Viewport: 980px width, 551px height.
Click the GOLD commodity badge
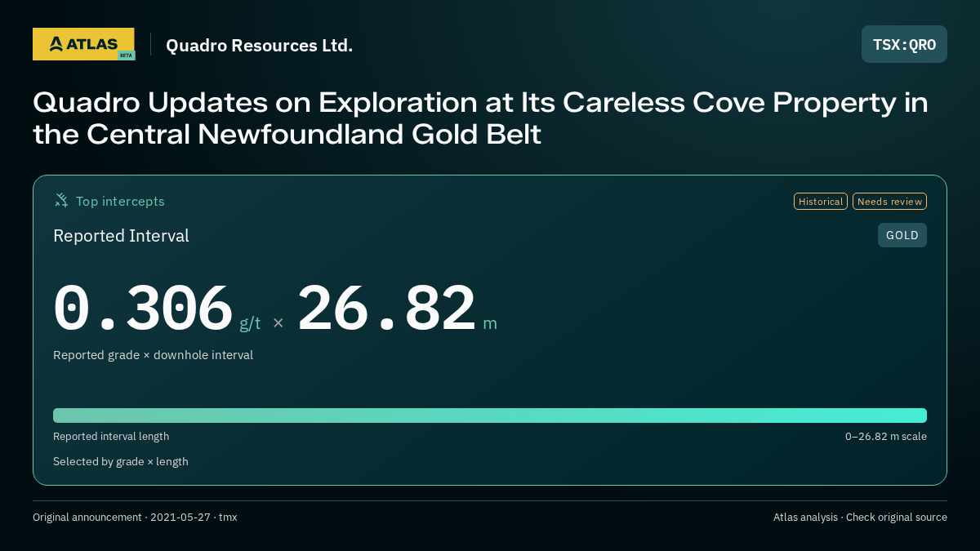tap(902, 235)
